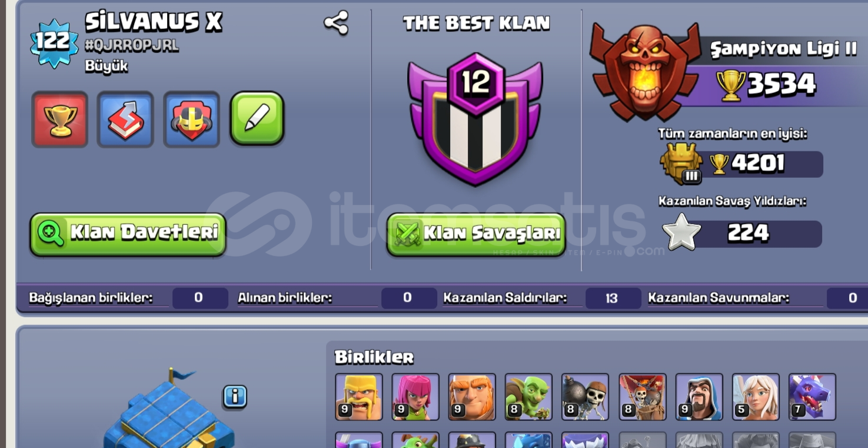Select the Barbarian troop icon
Viewport: 868px width, 448px height.
tap(359, 397)
